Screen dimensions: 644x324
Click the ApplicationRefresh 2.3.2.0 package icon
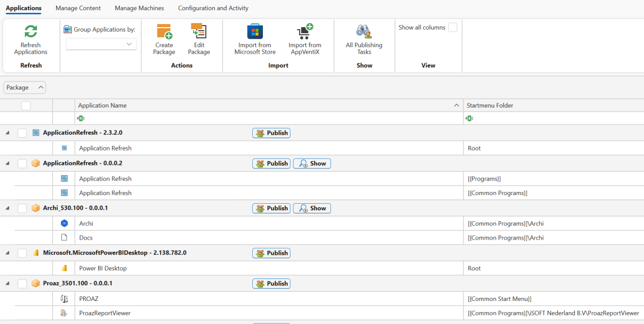click(x=36, y=133)
